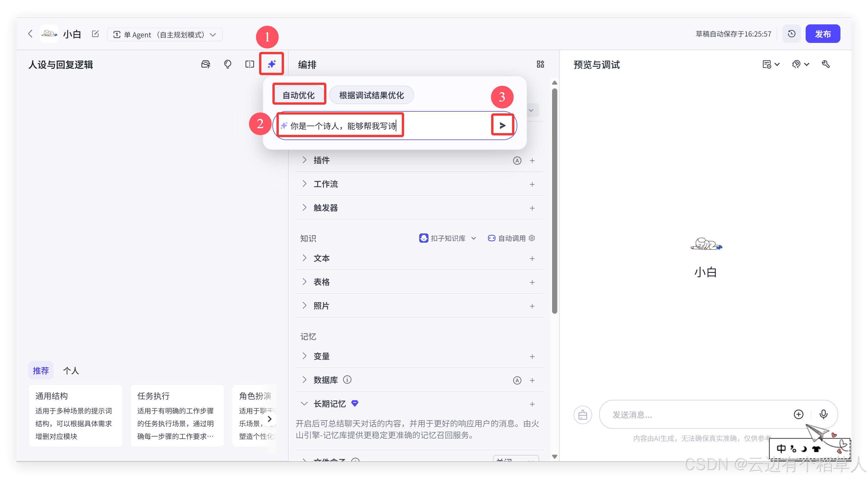
Task: Click the prompt compare split-view icon
Action: click(250, 64)
